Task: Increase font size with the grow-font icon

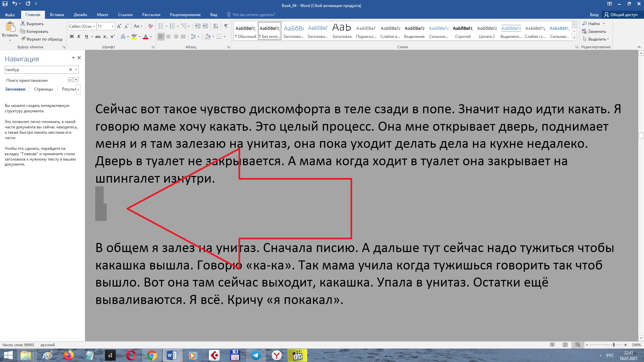Action: [119, 26]
